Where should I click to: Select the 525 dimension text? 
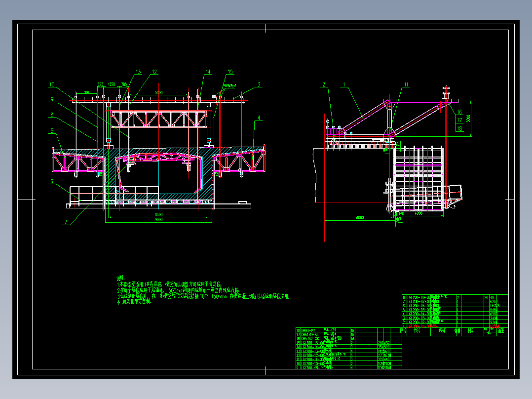coord(101,84)
